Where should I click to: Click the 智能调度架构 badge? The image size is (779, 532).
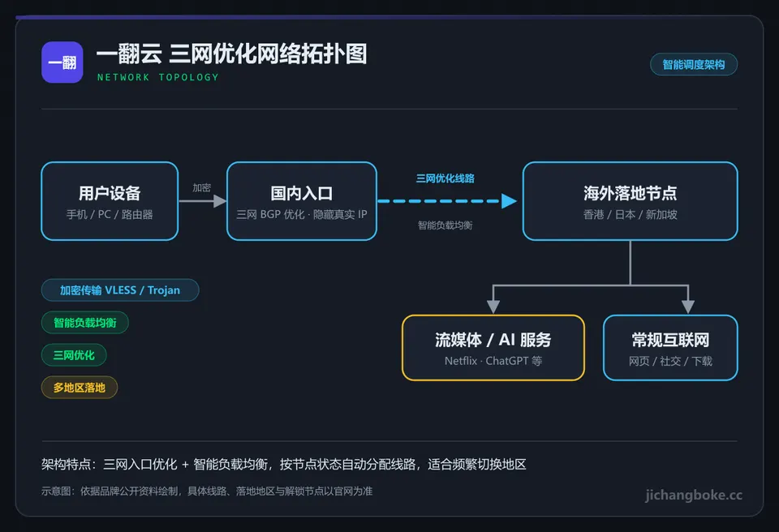[694, 65]
